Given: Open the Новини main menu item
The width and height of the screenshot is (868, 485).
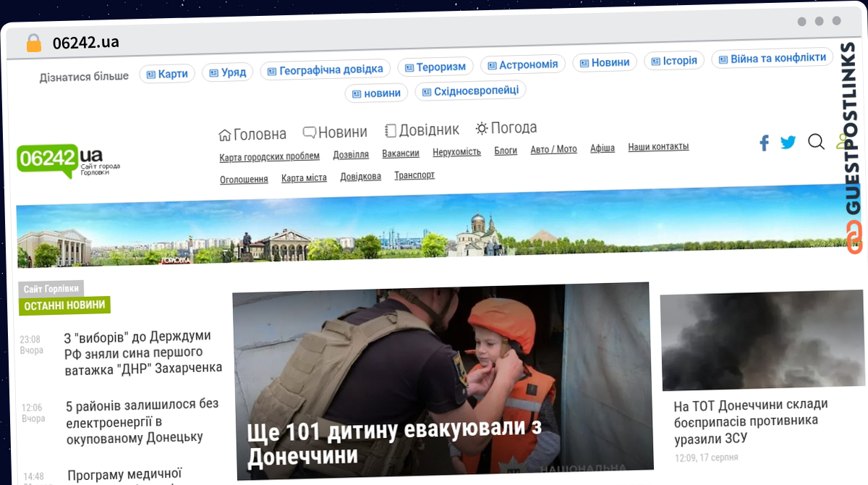Looking at the screenshot, I should click(x=343, y=132).
